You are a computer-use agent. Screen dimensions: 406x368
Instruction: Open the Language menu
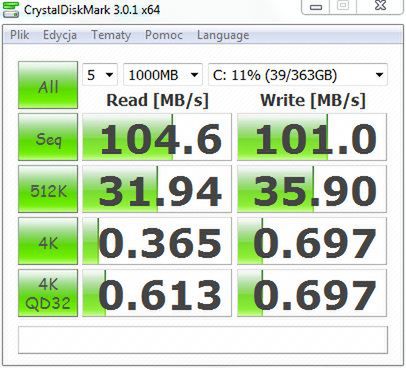[x=223, y=35]
